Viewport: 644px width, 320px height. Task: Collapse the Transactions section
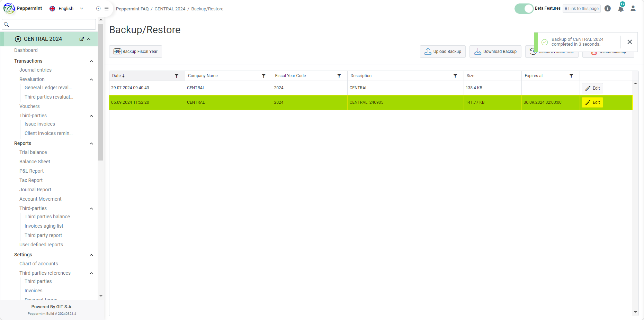[91, 61]
